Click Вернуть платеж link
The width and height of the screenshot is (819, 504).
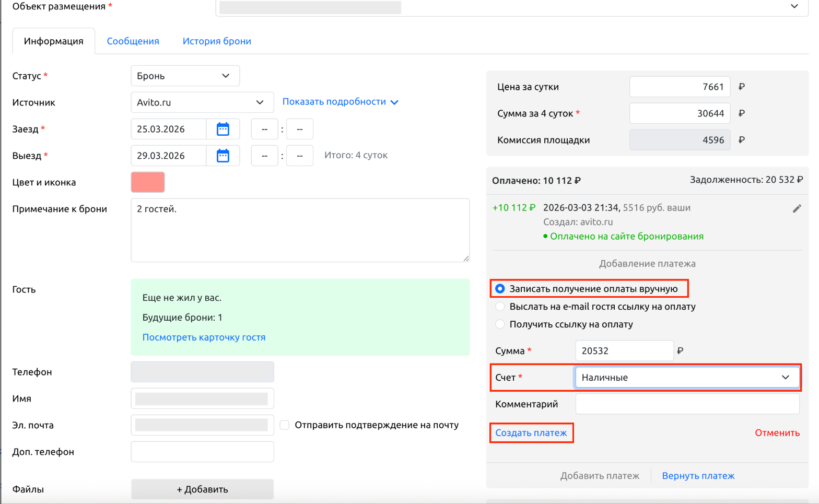point(698,476)
